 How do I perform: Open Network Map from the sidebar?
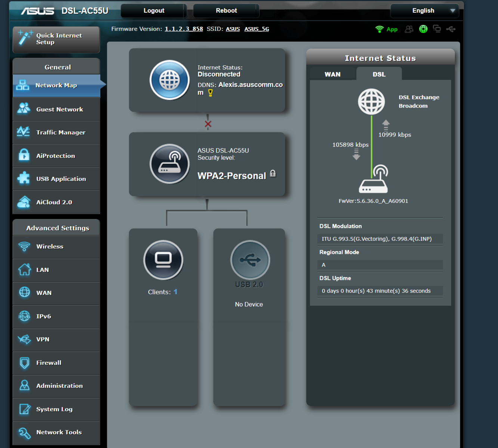56,85
